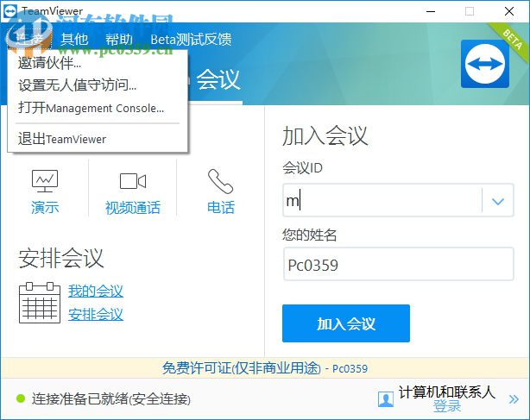Click the 演示 text label

coord(45,207)
